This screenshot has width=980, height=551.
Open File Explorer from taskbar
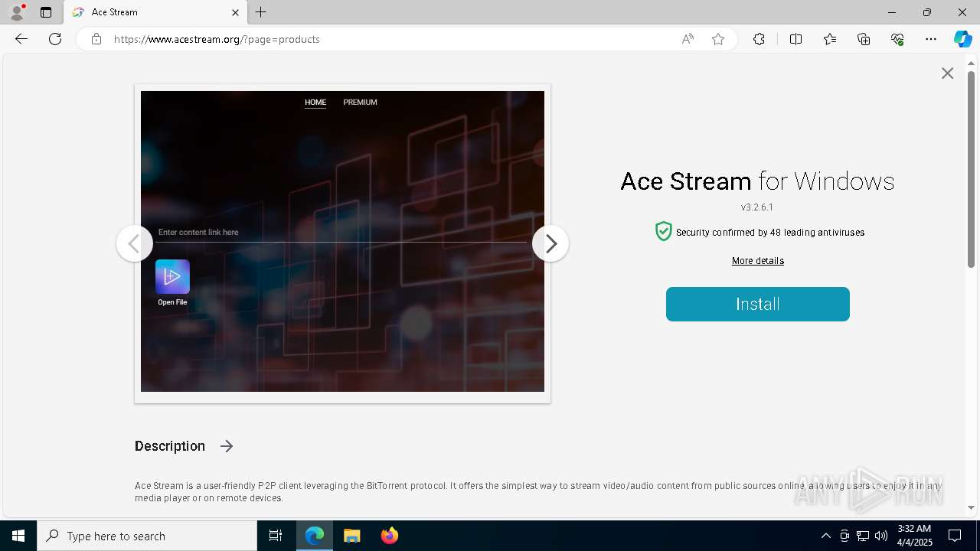coord(352,536)
